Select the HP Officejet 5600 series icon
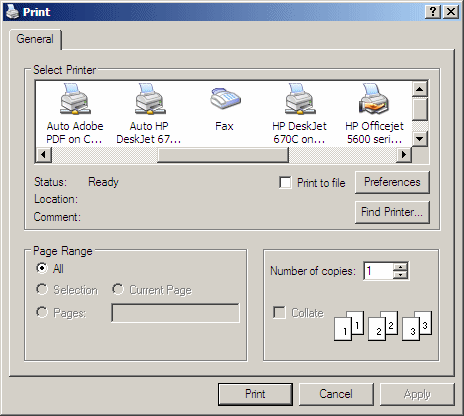Image resolution: width=464 pixels, height=416 pixels. click(374, 99)
